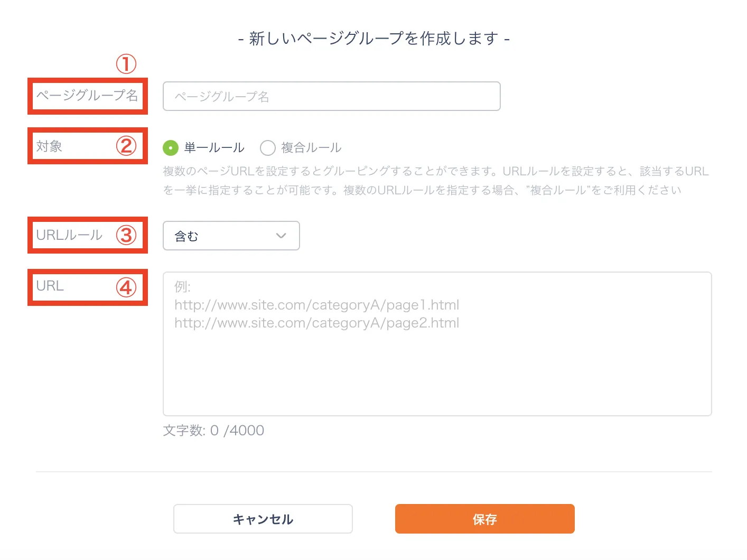
Task: Click the chevron arrow in 含む dropdown
Action: pos(281,236)
